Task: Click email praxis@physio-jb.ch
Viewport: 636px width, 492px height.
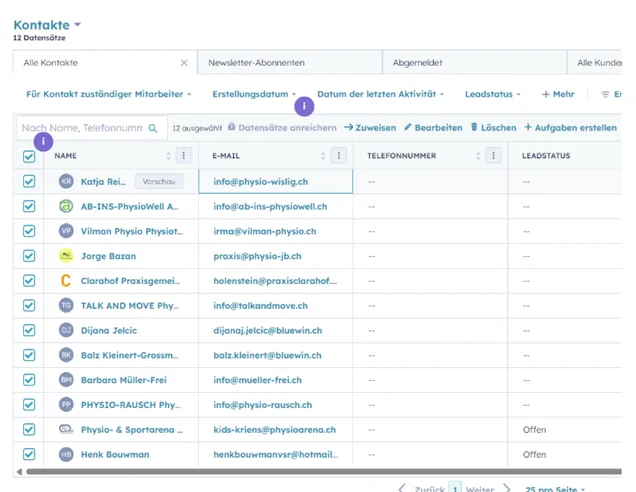Action: click(x=257, y=256)
